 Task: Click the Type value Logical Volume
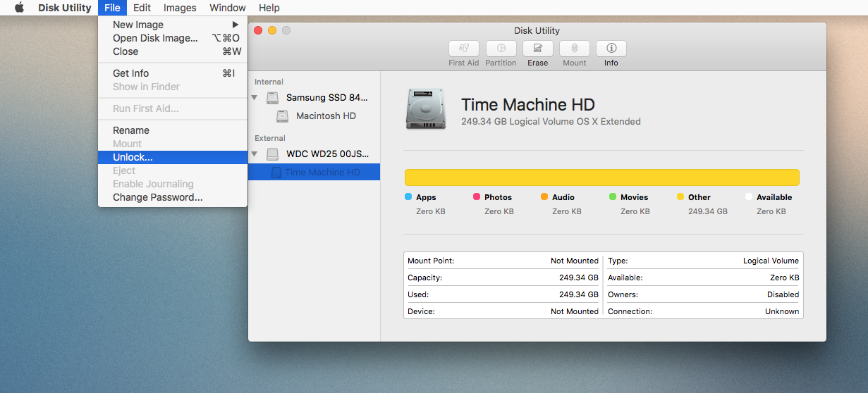point(771,261)
